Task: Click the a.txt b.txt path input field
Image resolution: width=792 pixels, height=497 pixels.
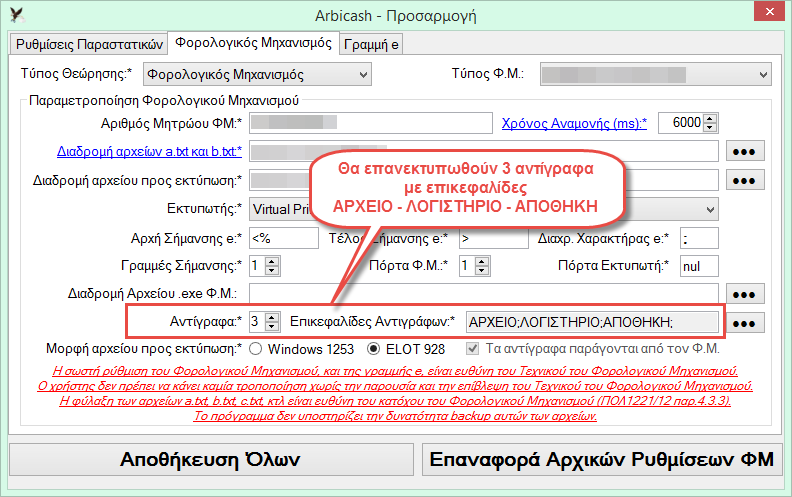Action: [483, 151]
